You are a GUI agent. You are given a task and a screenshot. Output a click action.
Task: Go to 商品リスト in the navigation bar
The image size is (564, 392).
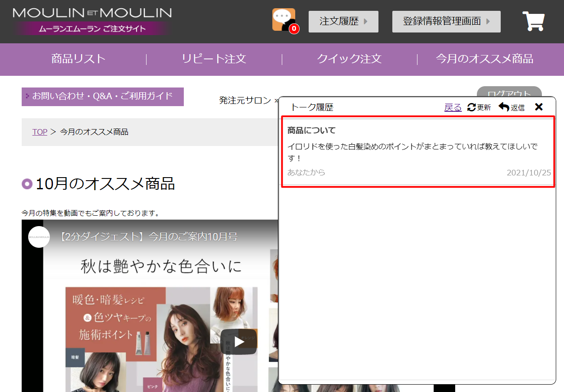click(78, 59)
